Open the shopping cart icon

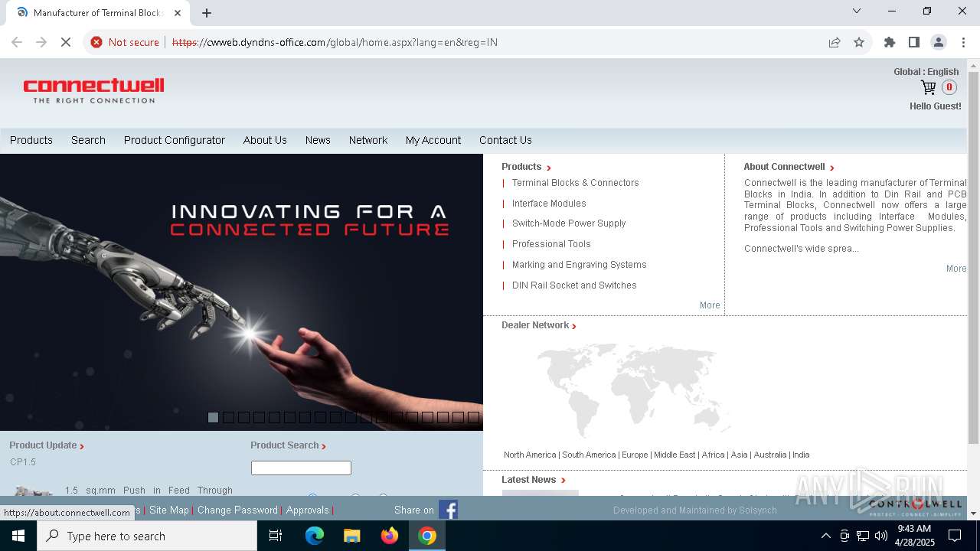[x=928, y=87]
